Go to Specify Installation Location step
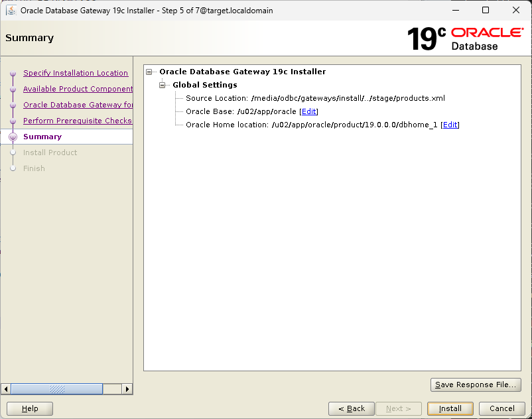The width and height of the screenshot is (532, 419). 76,73
